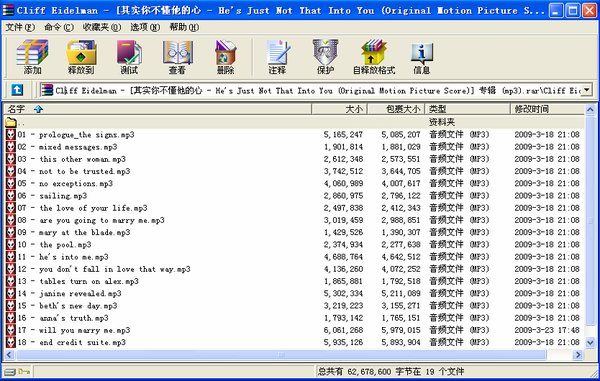Viewport: 600px width, 381px height.
Task: Click archive icon in the address bar
Action: (47, 90)
